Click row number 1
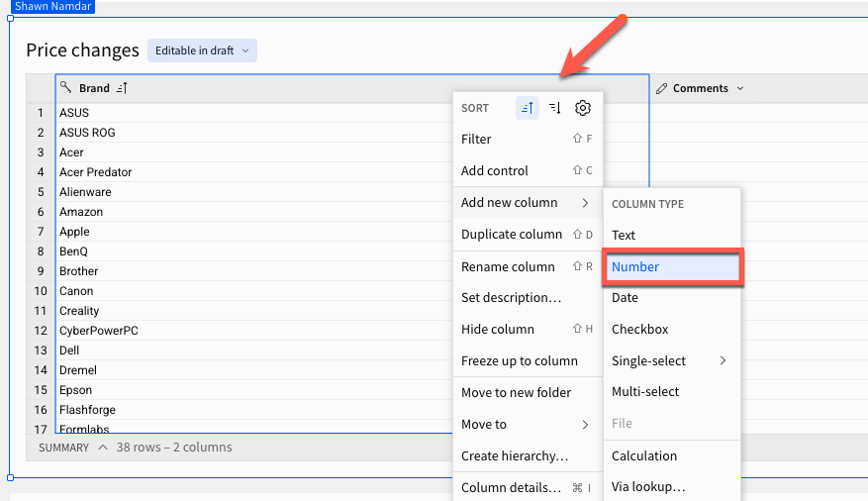 click(41, 113)
